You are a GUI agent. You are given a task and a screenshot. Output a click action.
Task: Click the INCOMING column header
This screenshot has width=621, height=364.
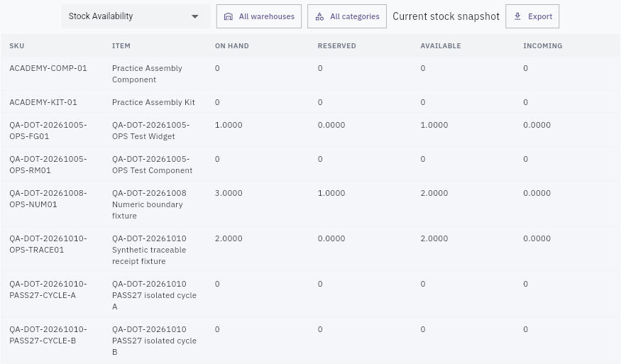pos(543,45)
